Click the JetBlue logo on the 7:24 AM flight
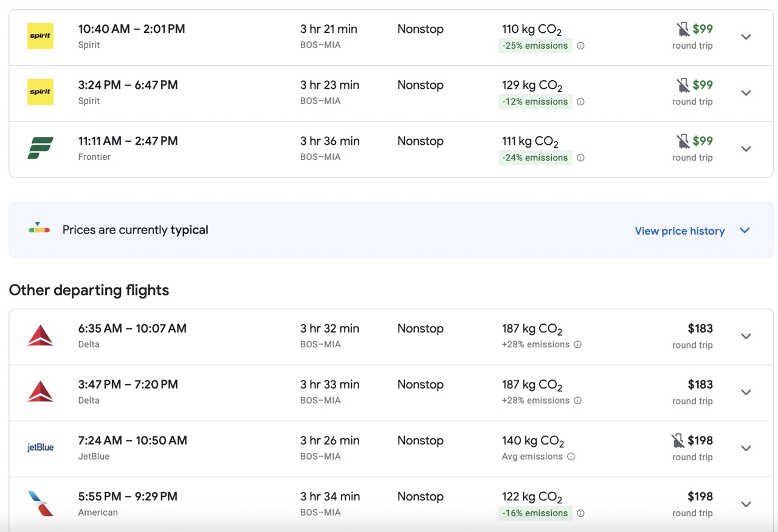 click(40, 447)
